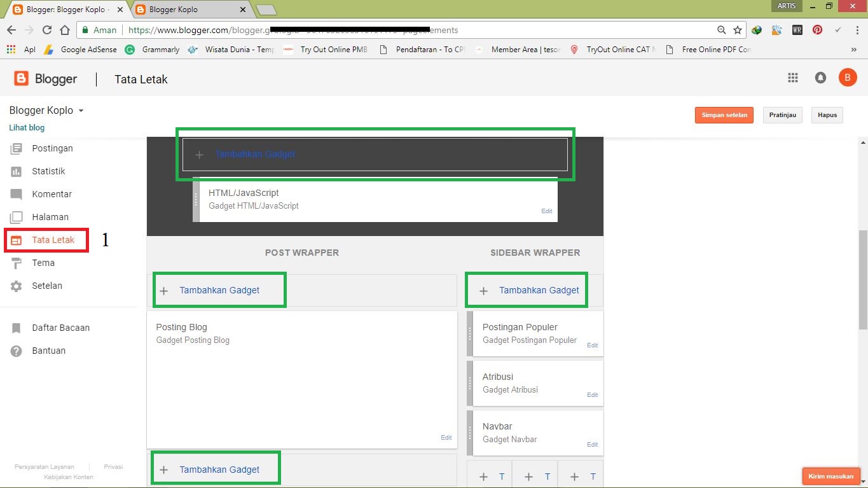The height and width of the screenshot is (488, 868).
Task: Open the Google apps grid
Action: point(793,78)
